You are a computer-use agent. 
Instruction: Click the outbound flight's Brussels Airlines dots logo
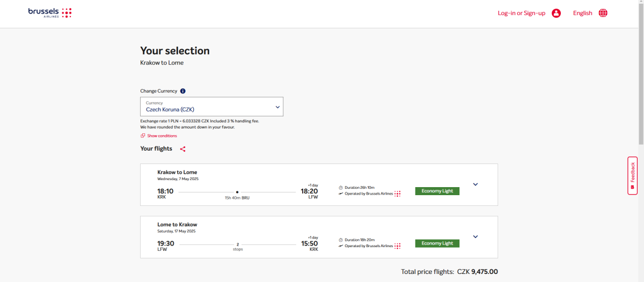point(398,194)
